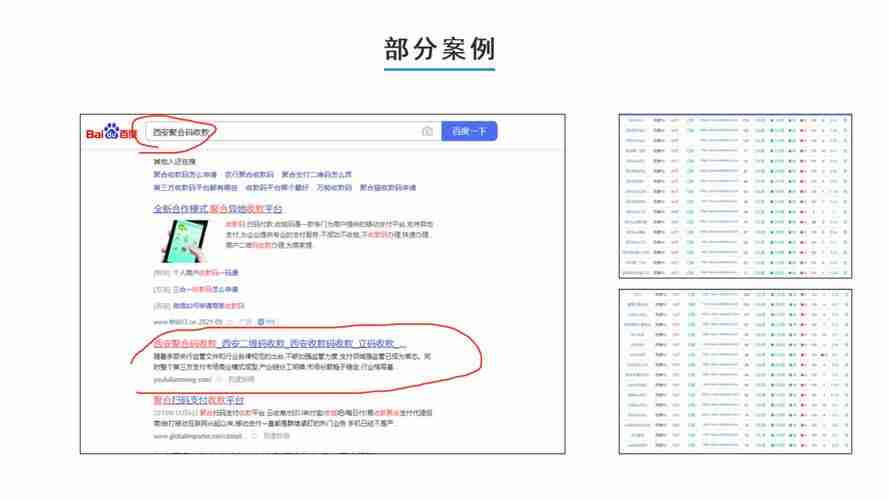Screen dimensions: 889x500
Task: Click the bottom ranking table screenshot
Action: pyautogui.click(x=735, y=372)
